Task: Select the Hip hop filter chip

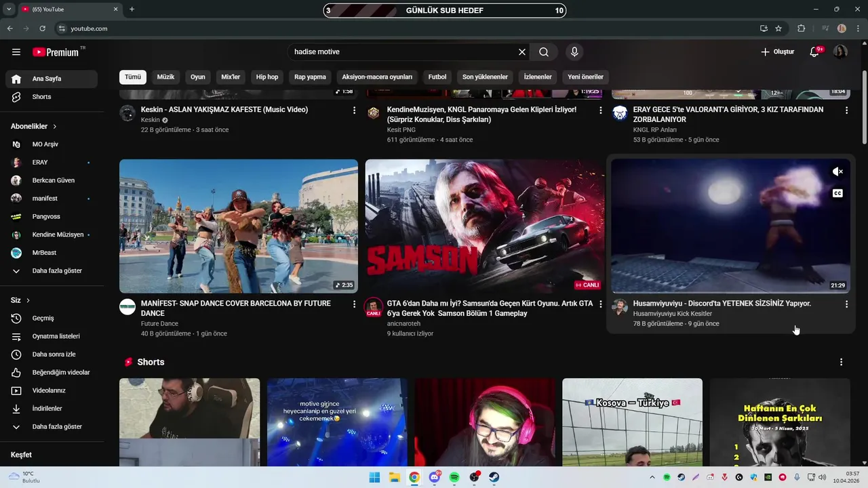Action: (267, 77)
